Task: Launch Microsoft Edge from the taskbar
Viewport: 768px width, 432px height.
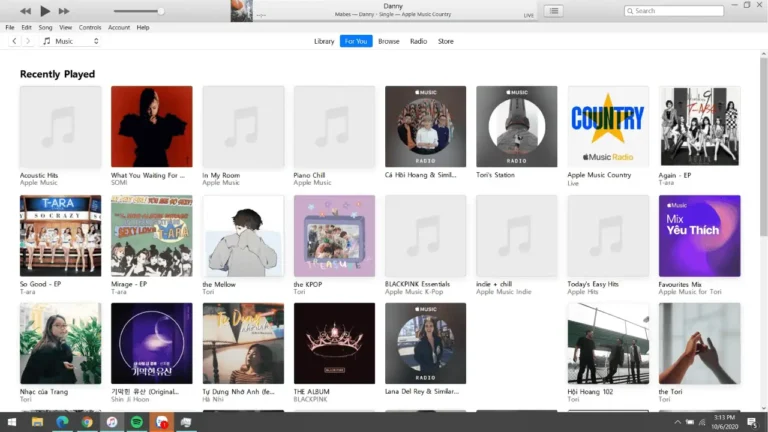Action: (62, 422)
